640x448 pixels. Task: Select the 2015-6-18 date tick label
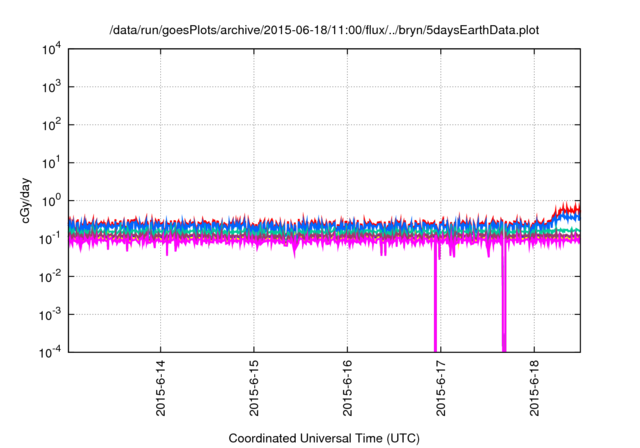[x=534, y=388]
